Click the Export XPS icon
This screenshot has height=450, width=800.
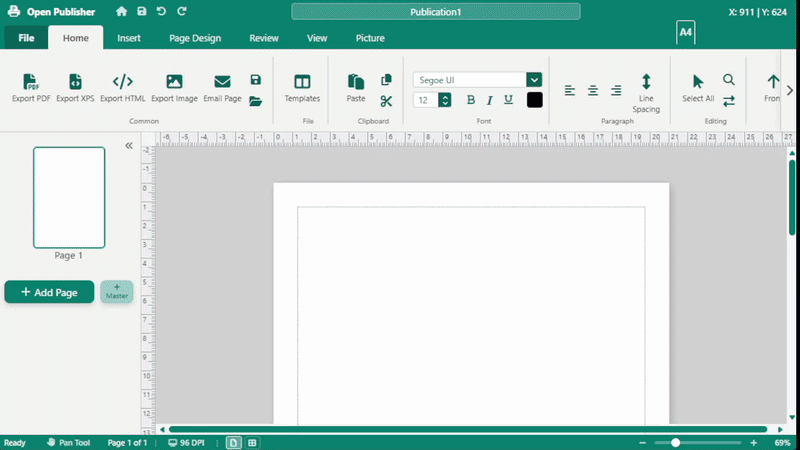75,82
